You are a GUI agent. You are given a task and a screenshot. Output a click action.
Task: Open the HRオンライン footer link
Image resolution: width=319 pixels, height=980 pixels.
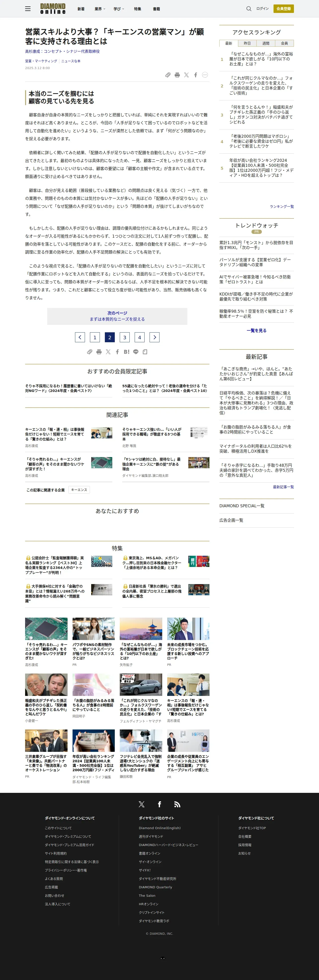point(149,904)
